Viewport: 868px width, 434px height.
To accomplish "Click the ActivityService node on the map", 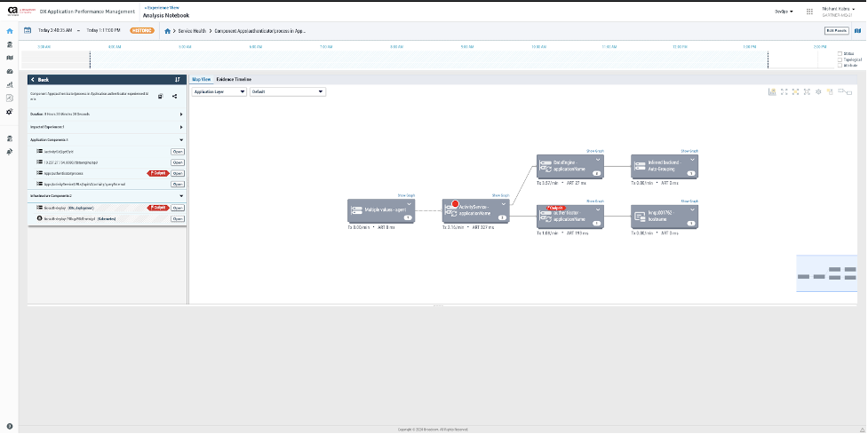I will [x=474, y=210].
